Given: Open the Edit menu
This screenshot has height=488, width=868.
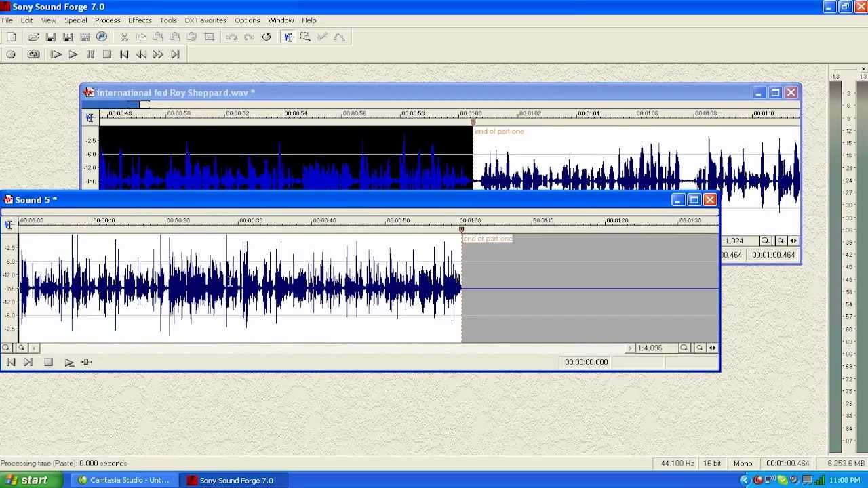Looking at the screenshot, I should click(x=26, y=20).
